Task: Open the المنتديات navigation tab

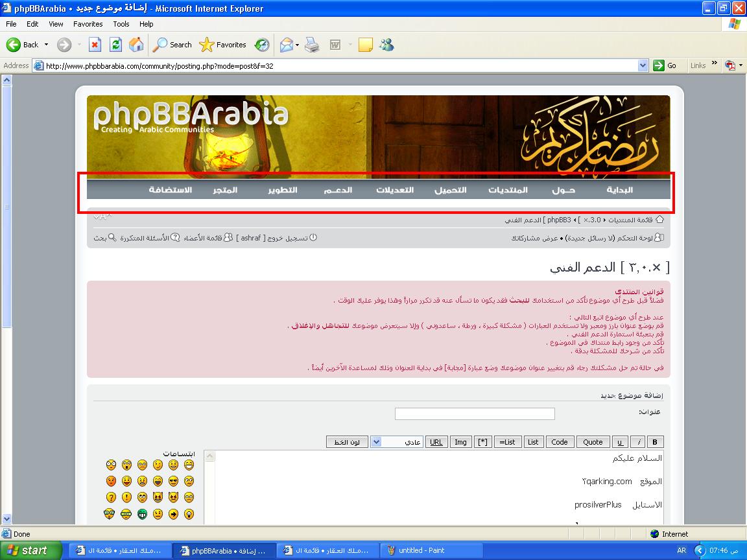Action: (x=508, y=190)
